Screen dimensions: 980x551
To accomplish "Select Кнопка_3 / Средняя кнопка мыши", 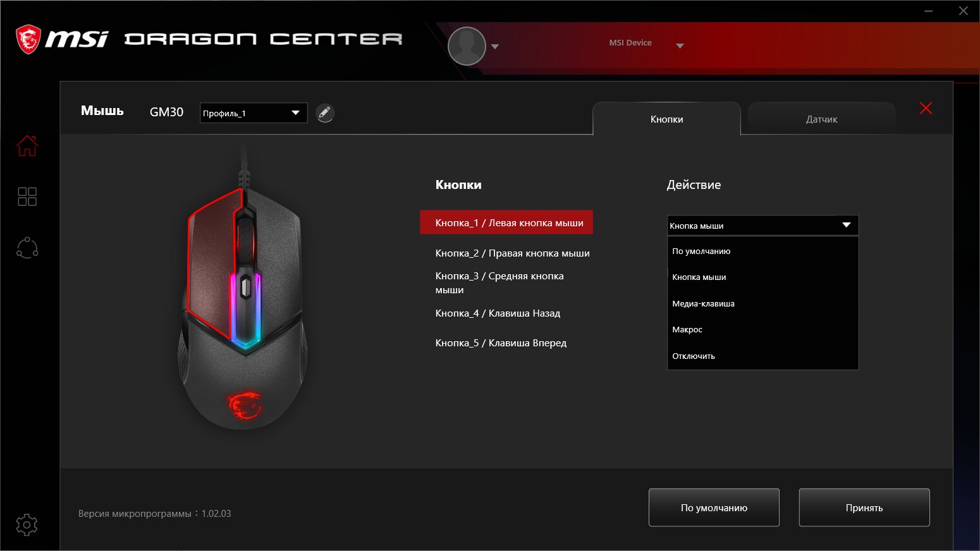I will pyautogui.click(x=499, y=283).
